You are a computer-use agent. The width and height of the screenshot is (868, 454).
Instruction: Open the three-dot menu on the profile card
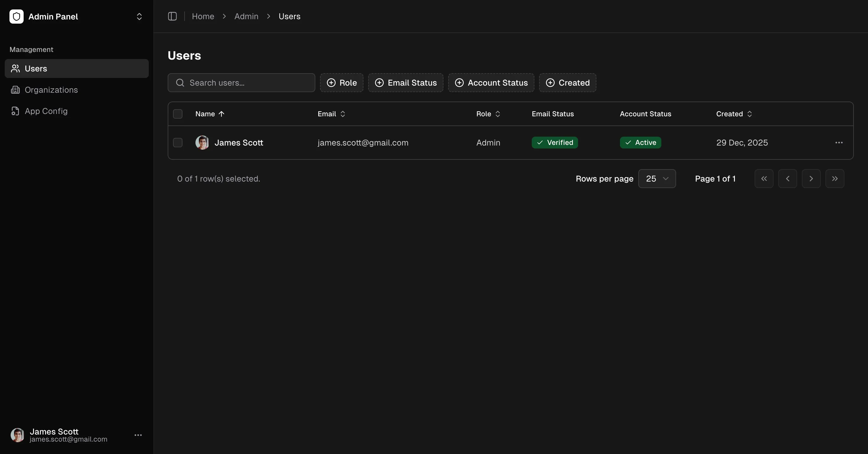pos(138,435)
